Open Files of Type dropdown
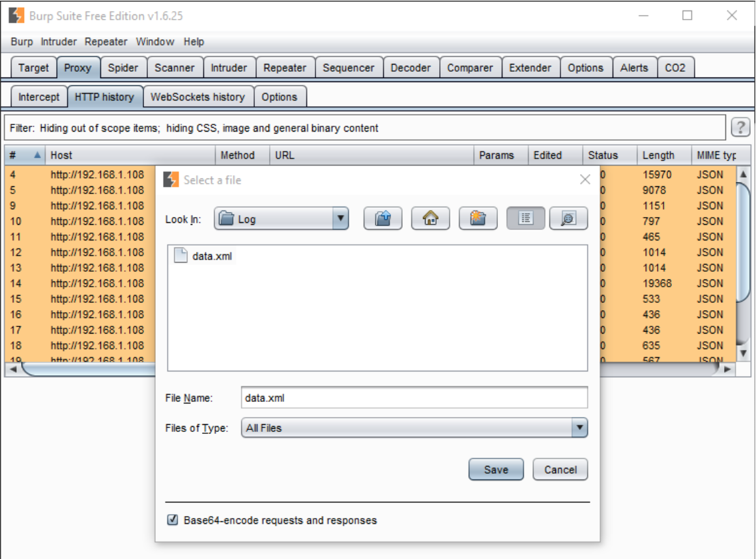Image resolution: width=756 pixels, height=559 pixels. click(579, 427)
